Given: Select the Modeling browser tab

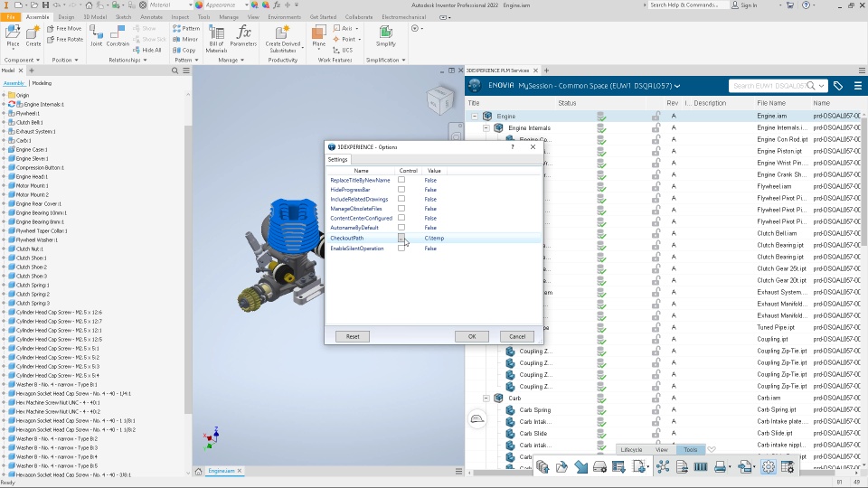Looking at the screenshot, I should tap(42, 83).
